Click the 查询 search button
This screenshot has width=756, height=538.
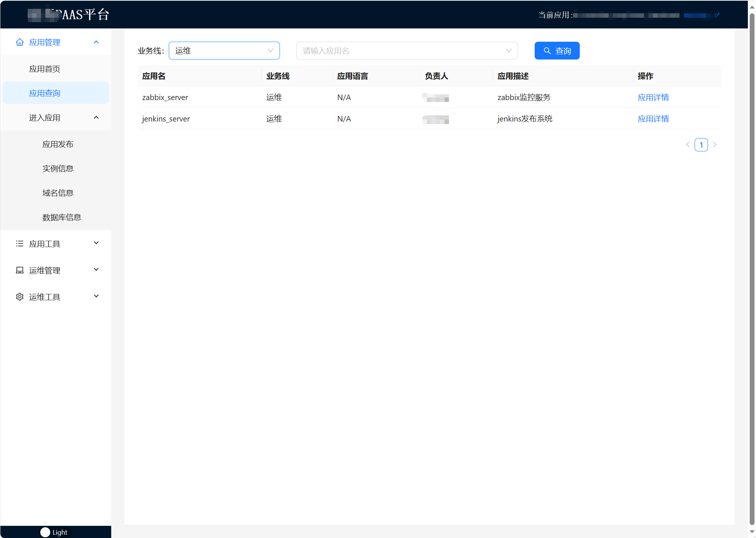(557, 51)
